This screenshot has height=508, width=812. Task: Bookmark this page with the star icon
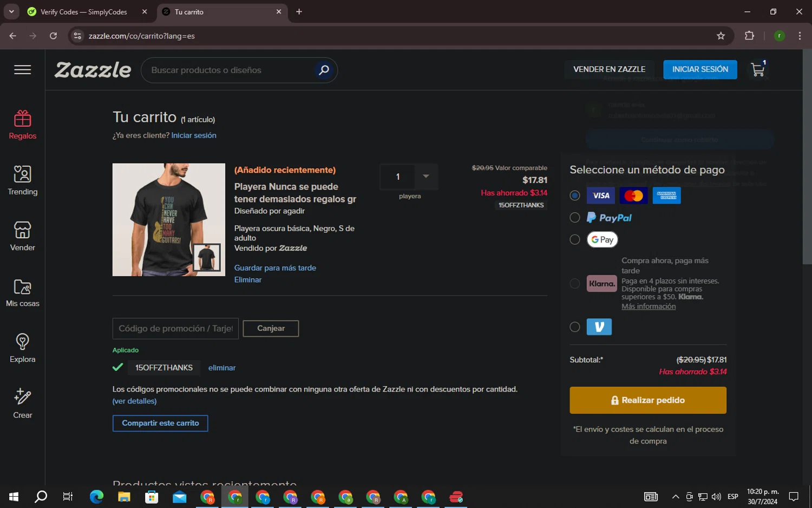[721, 36]
